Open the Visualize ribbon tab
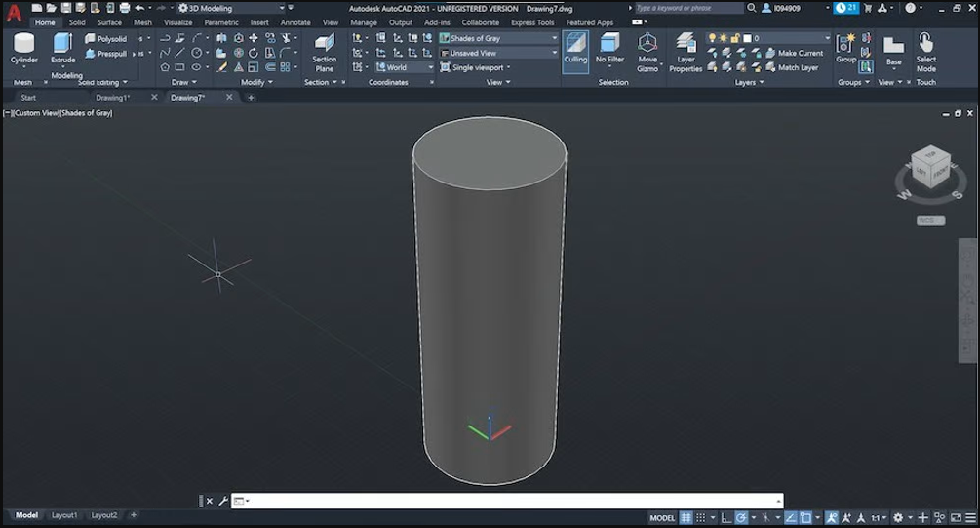This screenshot has height=528, width=980. click(178, 22)
